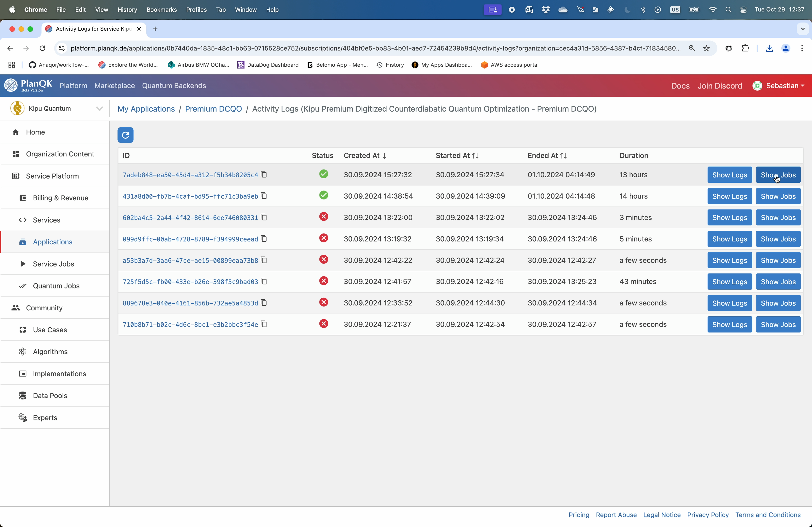Image resolution: width=812 pixels, height=527 pixels.
Task: Copy ID 710b8b71 with clipboard icon
Action: (x=264, y=324)
